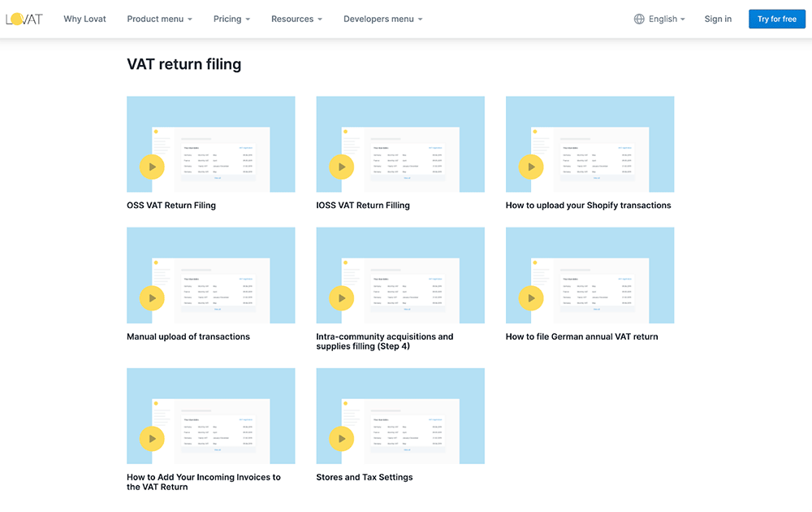Play the Stores and Tax Settings video
The width and height of the screenshot is (812, 512).
(341, 439)
